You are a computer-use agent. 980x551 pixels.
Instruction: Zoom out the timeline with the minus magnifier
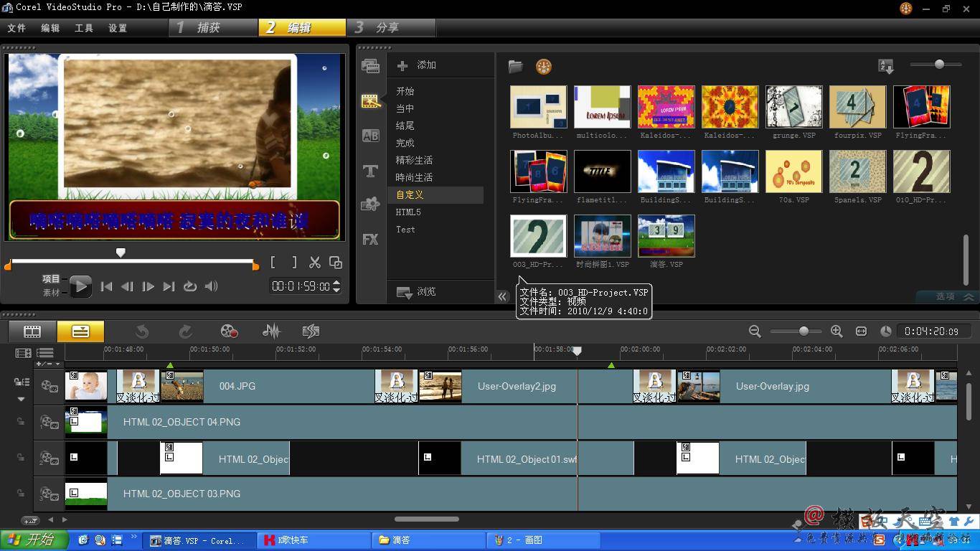click(755, 331)
